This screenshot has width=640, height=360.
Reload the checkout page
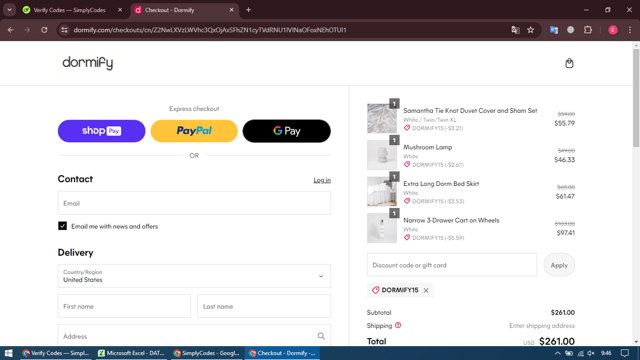point(44,30)
